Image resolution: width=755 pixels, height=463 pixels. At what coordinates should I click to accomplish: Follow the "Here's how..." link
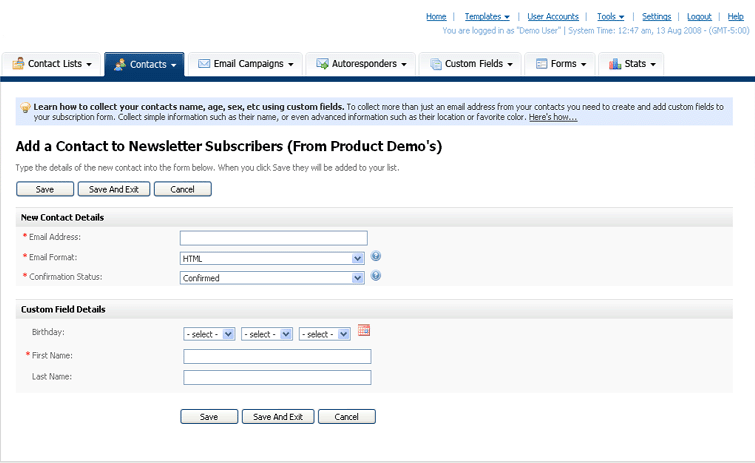click(553, 117)
